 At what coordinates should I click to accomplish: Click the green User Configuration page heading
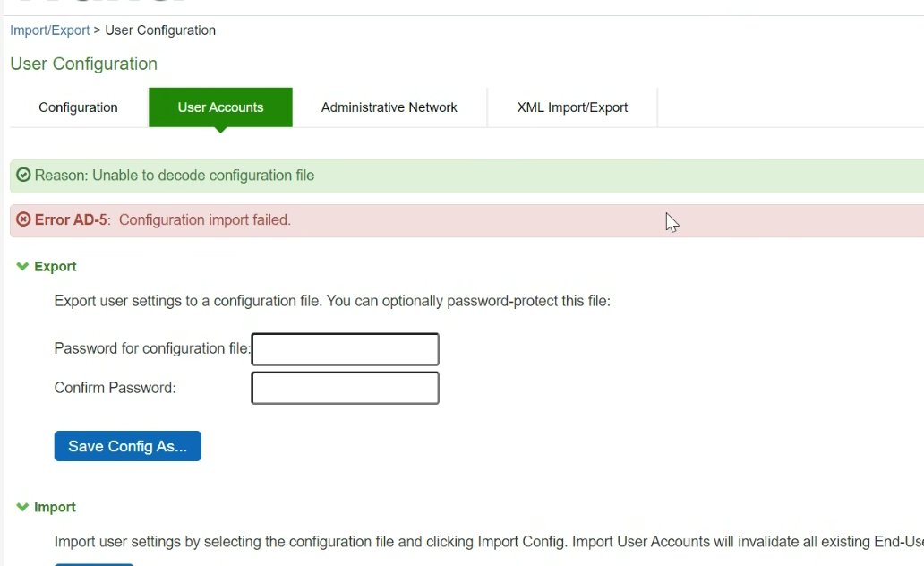83,64
